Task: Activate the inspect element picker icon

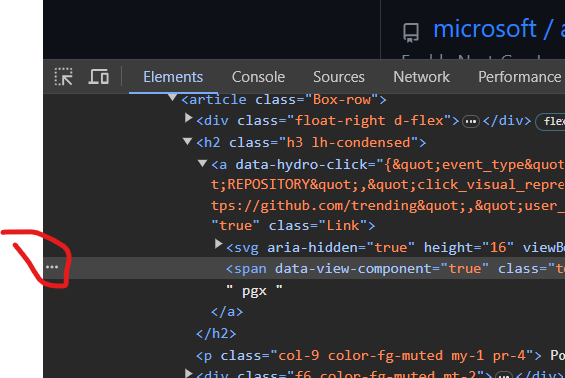Action: [63, 77]
